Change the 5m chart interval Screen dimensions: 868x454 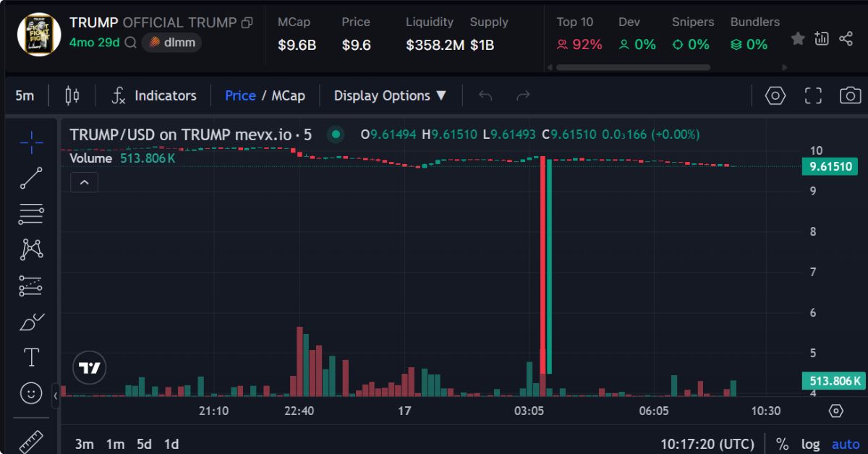(25, 95)
